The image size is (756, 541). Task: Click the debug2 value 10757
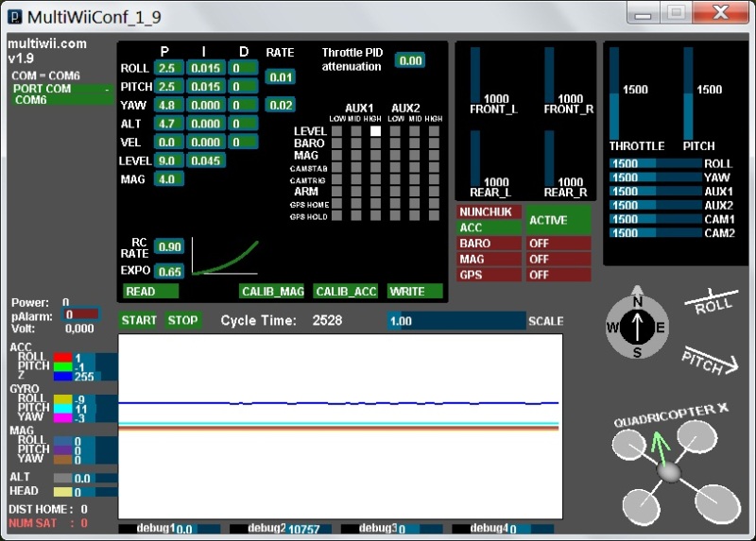[x=303, y=530]
